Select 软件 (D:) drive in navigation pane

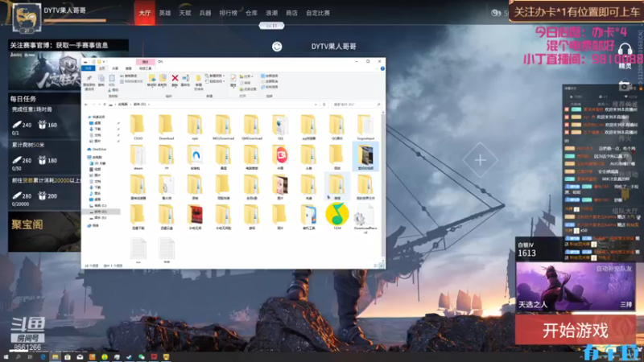(x=101, y=212)
